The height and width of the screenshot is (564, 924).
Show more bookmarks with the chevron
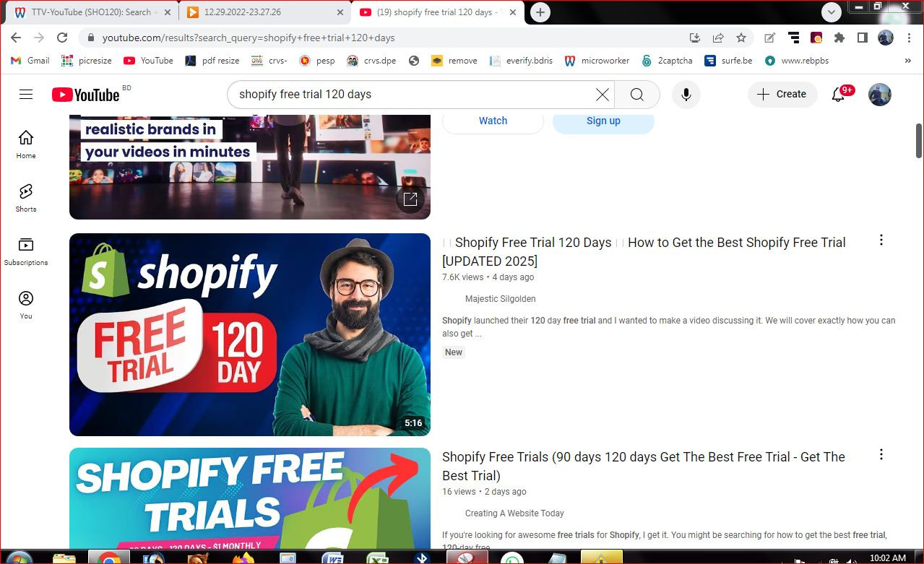click(908, 61)
